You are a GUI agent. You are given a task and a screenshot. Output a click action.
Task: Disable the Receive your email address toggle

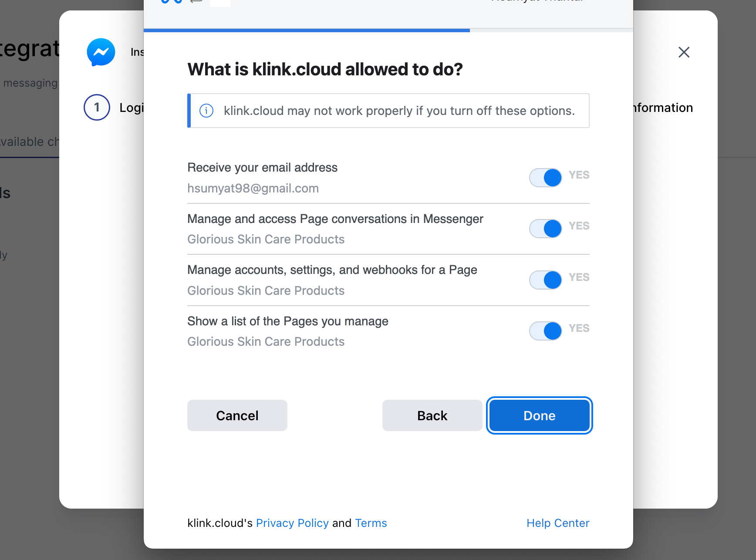(545, 178)
